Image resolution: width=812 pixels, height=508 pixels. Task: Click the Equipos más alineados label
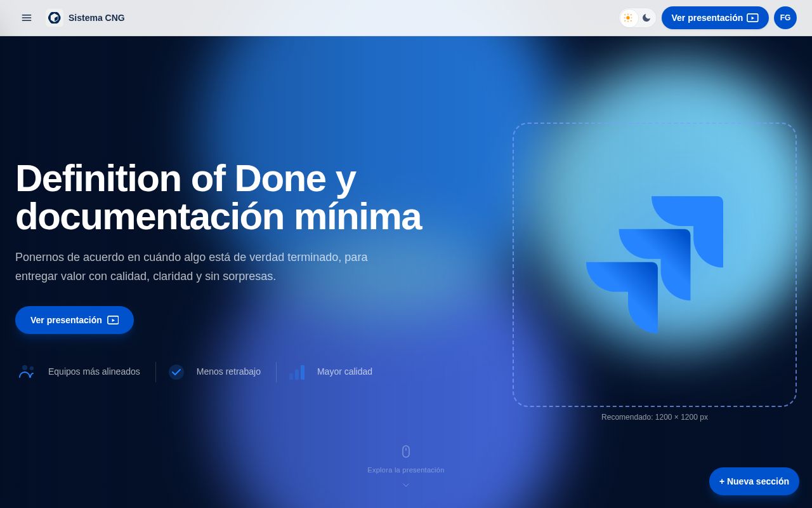[94, 371]
